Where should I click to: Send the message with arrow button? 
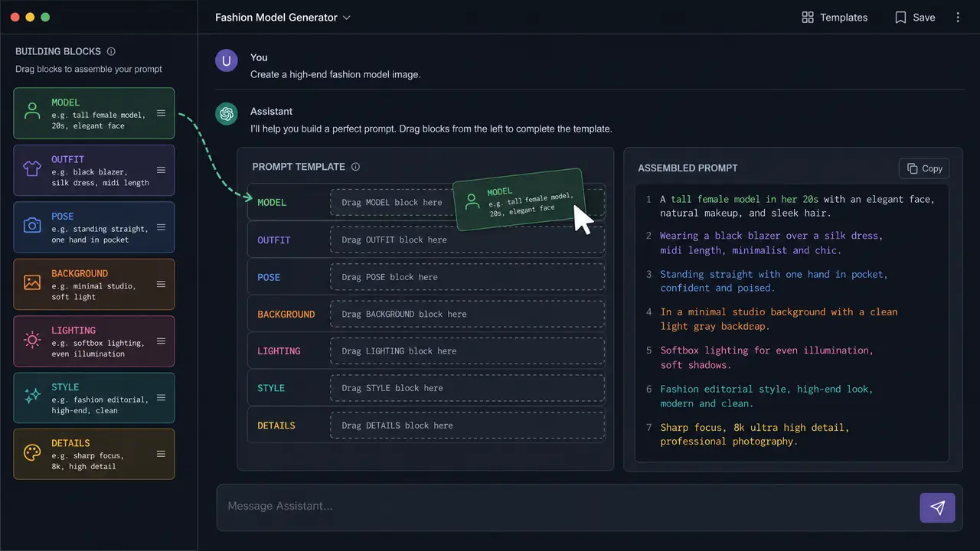point(937,507)
